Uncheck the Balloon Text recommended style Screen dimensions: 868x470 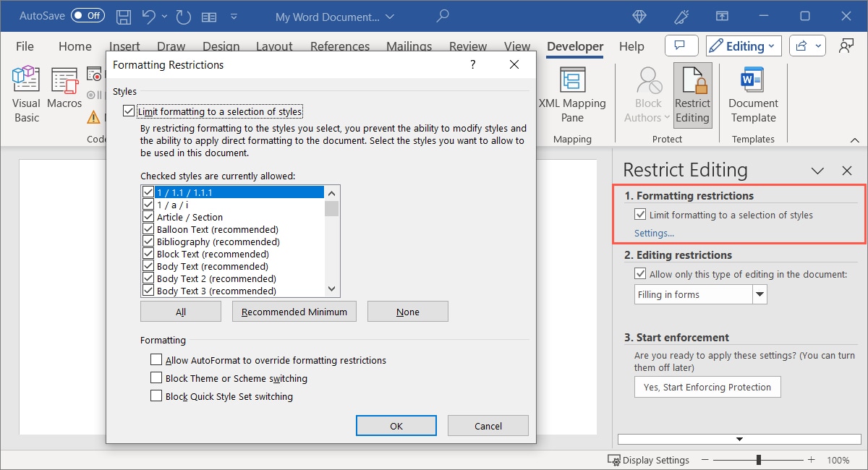[148, 229]
